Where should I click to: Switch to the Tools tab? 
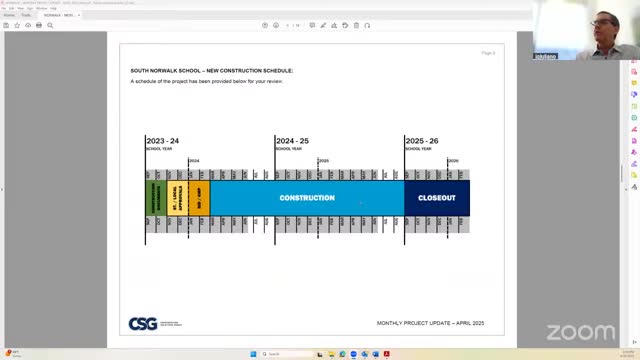point(26,15)
